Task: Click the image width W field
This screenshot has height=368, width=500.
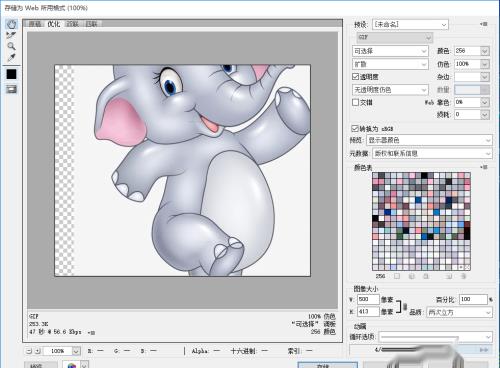Action: click(368, 299)
